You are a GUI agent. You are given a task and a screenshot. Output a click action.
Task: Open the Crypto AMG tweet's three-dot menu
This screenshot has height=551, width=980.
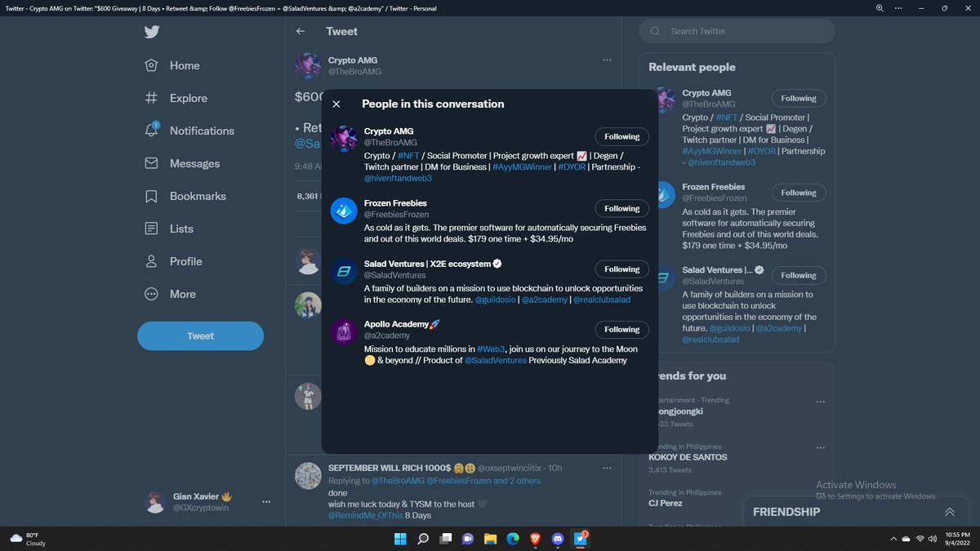click(607, 60)
